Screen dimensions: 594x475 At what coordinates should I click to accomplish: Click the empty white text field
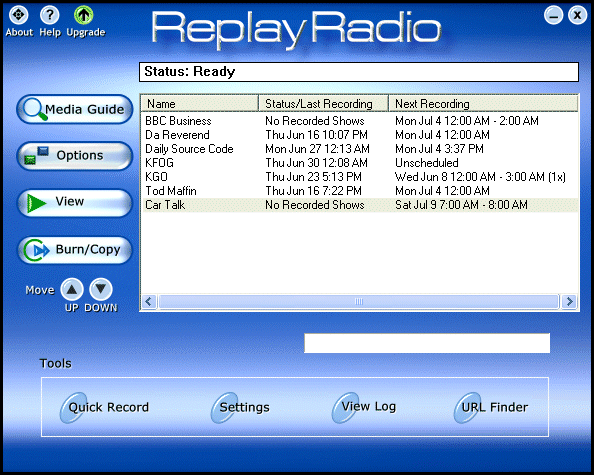(427, 343)
